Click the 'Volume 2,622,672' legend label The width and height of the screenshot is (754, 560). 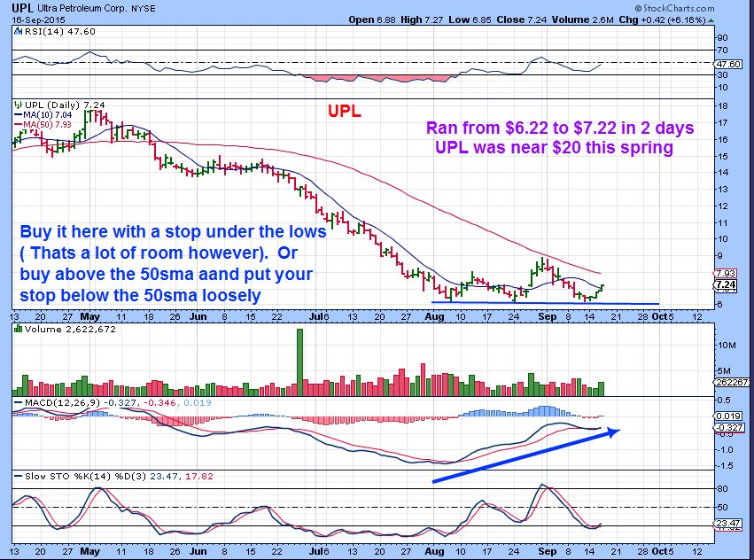70,329
